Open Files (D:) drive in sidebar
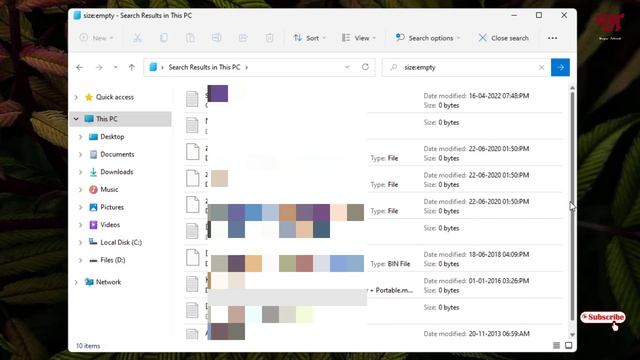Screen dimensions: 640x360 [x=113, y=260]
